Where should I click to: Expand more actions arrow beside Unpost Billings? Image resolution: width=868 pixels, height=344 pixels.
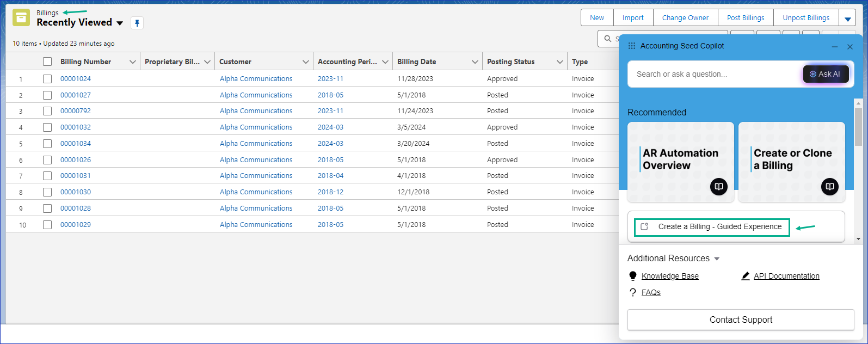pyautogui.click(x=847, y=18)
